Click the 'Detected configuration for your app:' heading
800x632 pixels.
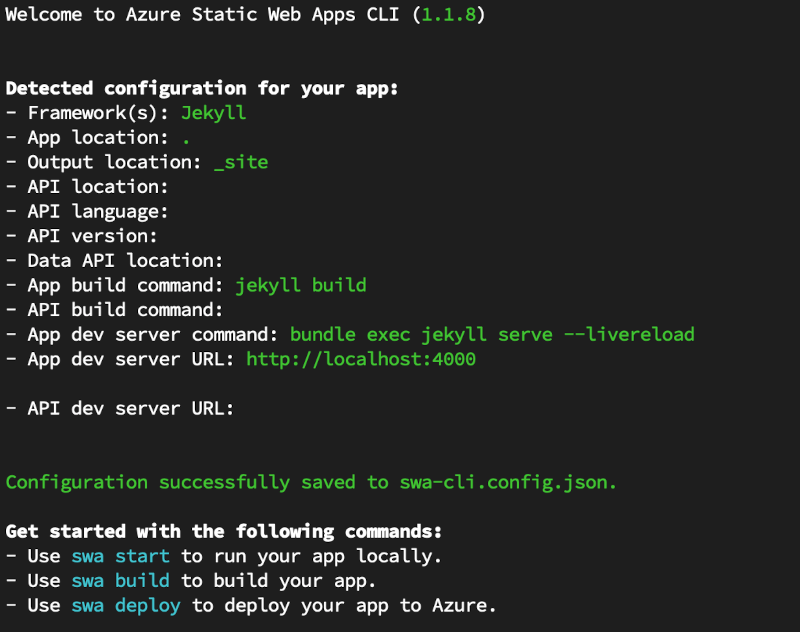pos(202,89)
